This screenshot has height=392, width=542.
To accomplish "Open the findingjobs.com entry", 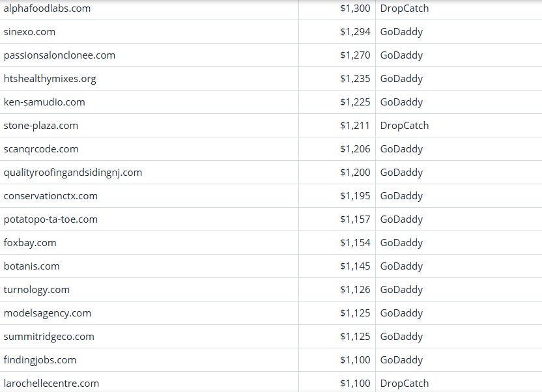I will (x=40, y=360).
